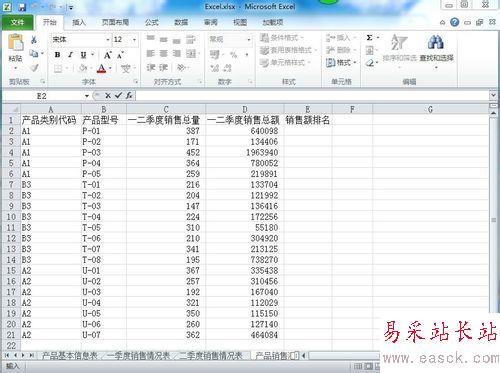Open Format as Table menu

288,50
